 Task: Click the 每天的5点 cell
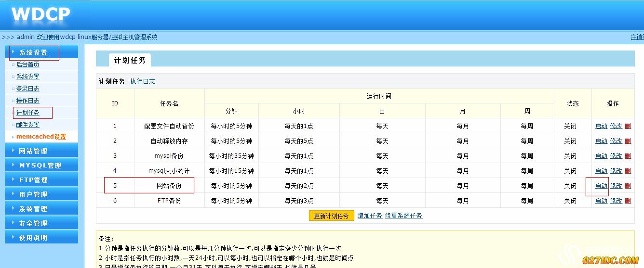point(299,141)
